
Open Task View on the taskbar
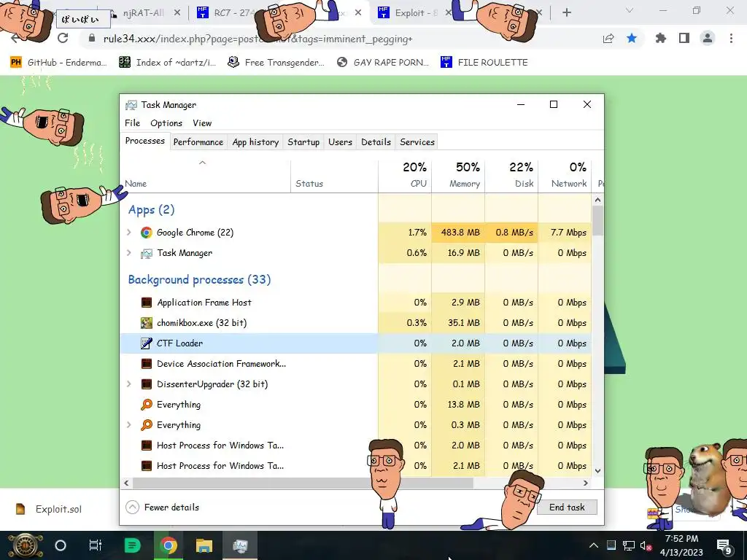tap(96, 545)
